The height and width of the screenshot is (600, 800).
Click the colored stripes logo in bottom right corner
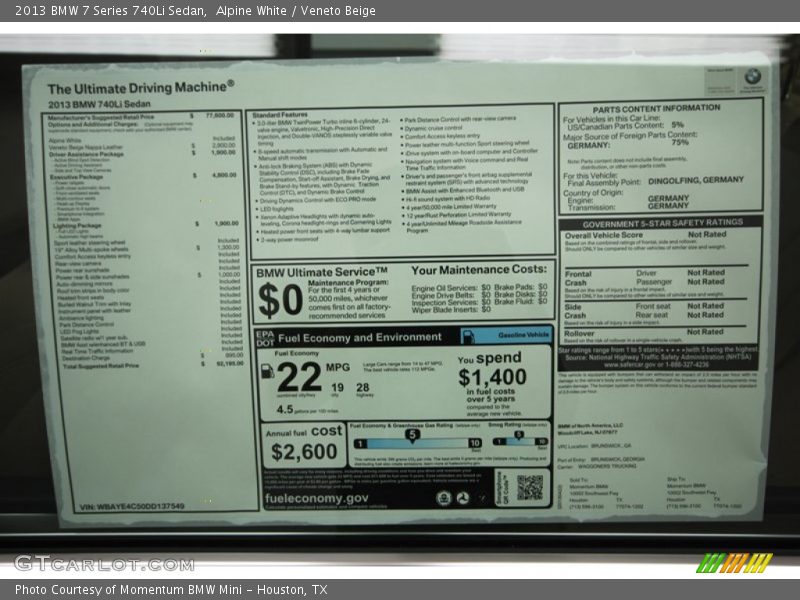(x=734, y=563)
